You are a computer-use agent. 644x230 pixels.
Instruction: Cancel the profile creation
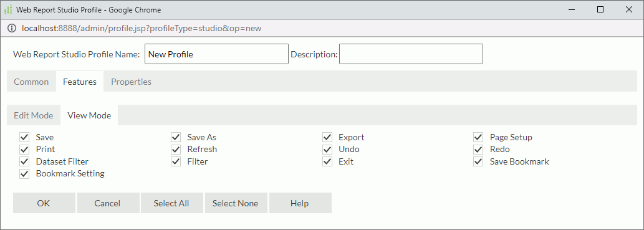[108, 203]
